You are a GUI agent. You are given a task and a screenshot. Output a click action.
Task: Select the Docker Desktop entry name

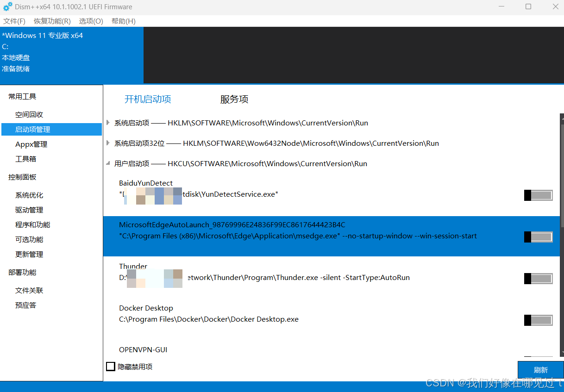click(146, 308)
